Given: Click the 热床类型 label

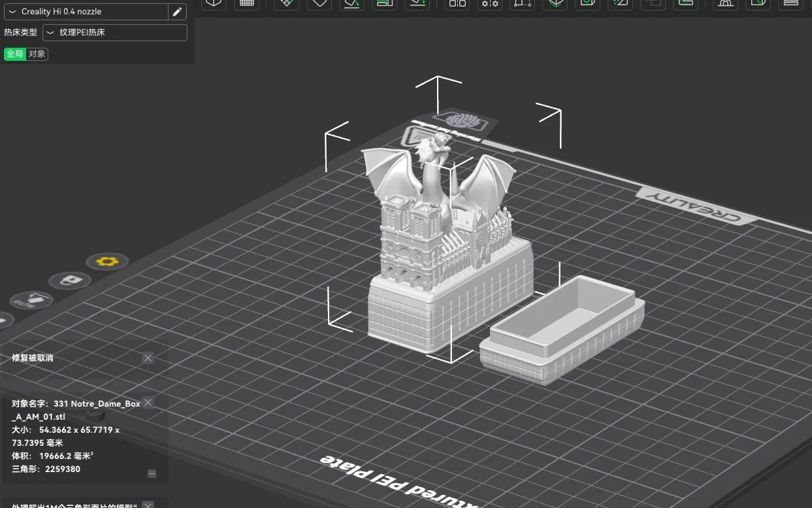Looking at the screenshot, I should (20, 32).
